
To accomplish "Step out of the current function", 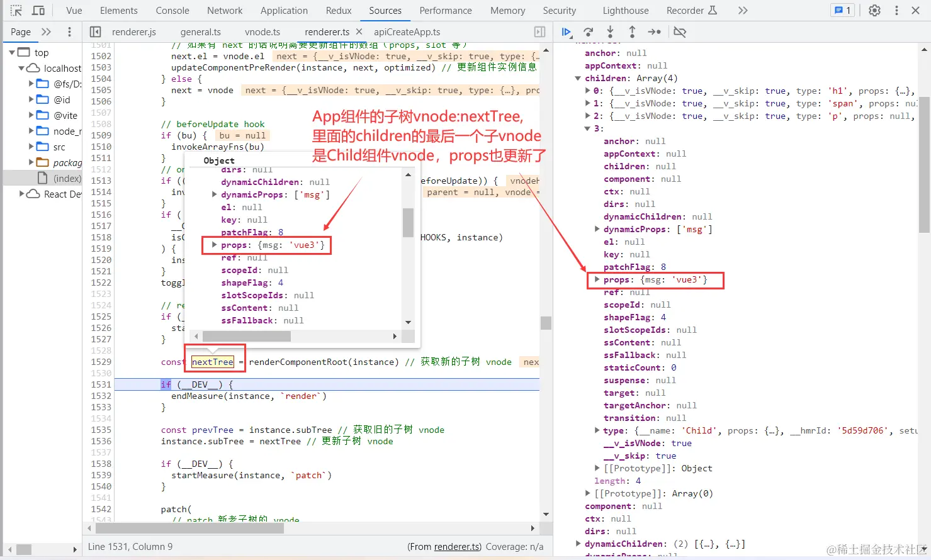I will coord(632,32).
